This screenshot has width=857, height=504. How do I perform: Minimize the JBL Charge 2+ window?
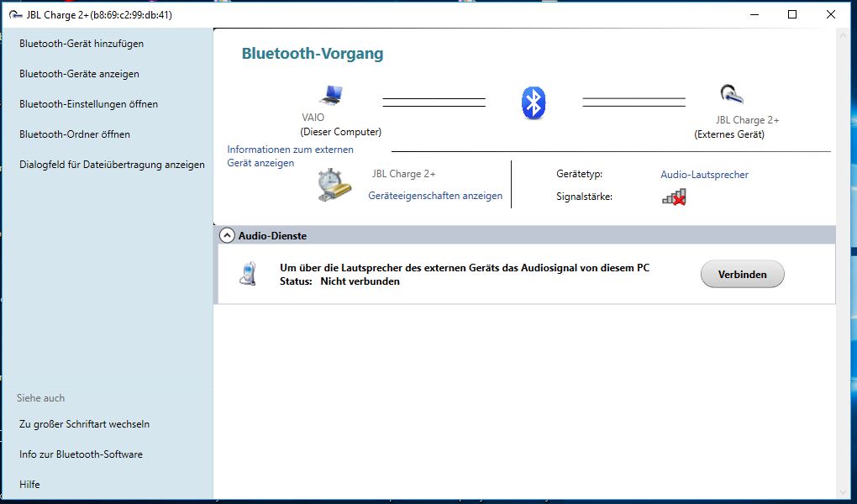click(754, 15)
